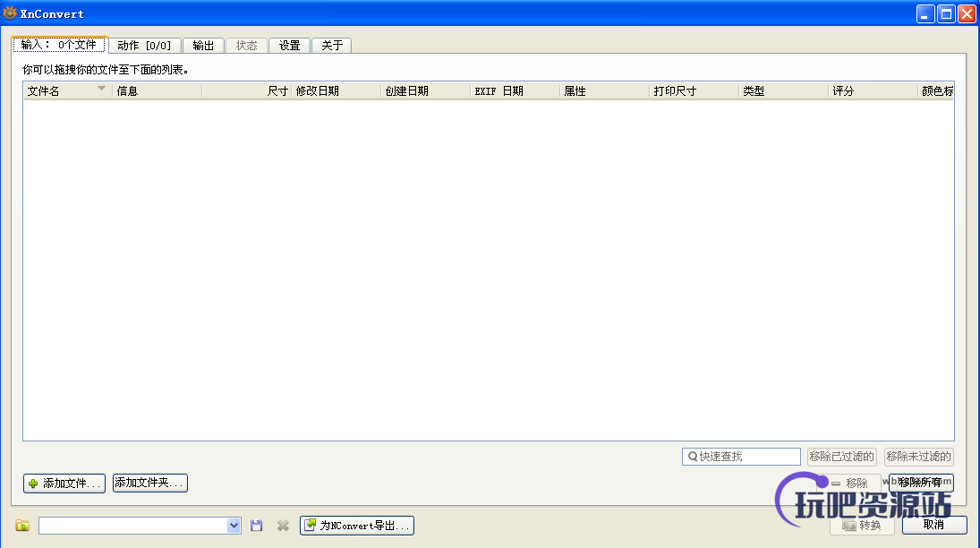Click the 移除 button
Screen dimensions: 980x548
(850, 483)
